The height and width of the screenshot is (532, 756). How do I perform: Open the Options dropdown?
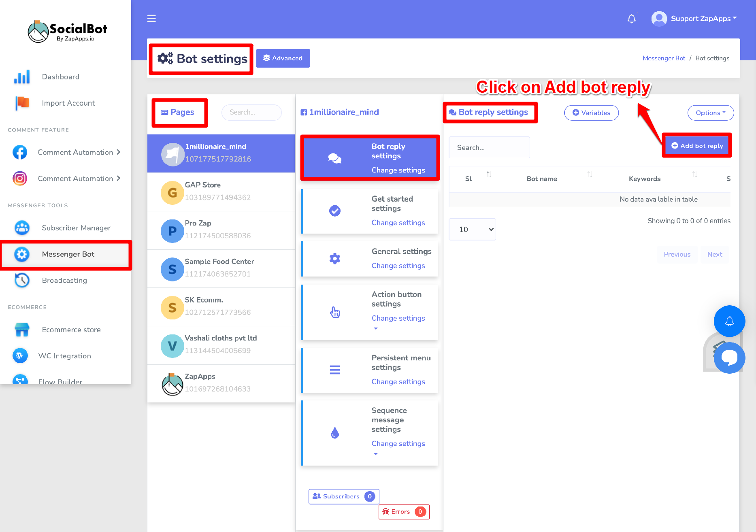click(711, 113)
